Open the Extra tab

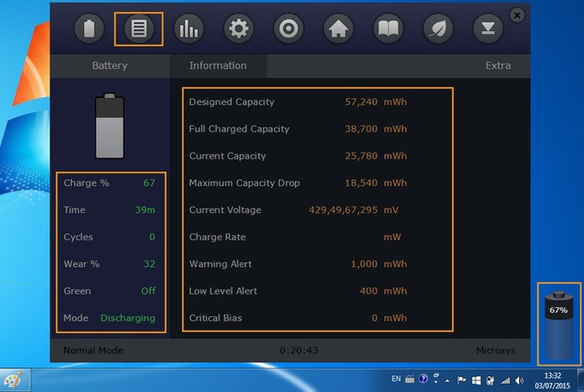pos(497,66)
